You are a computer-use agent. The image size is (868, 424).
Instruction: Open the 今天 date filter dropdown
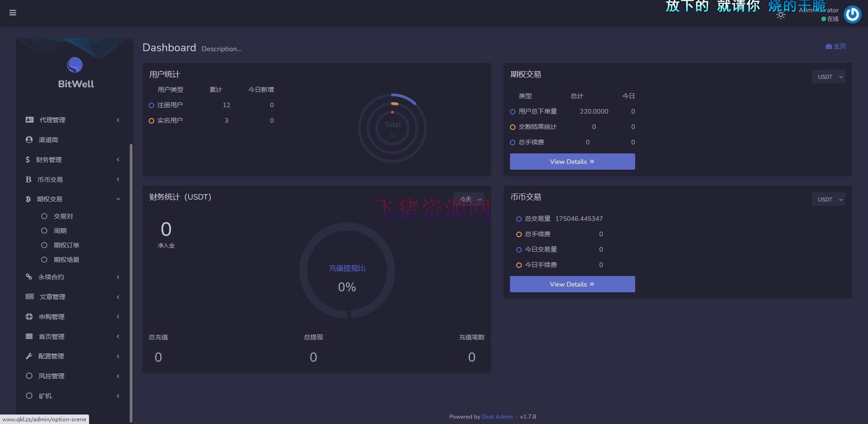(469, 199)
